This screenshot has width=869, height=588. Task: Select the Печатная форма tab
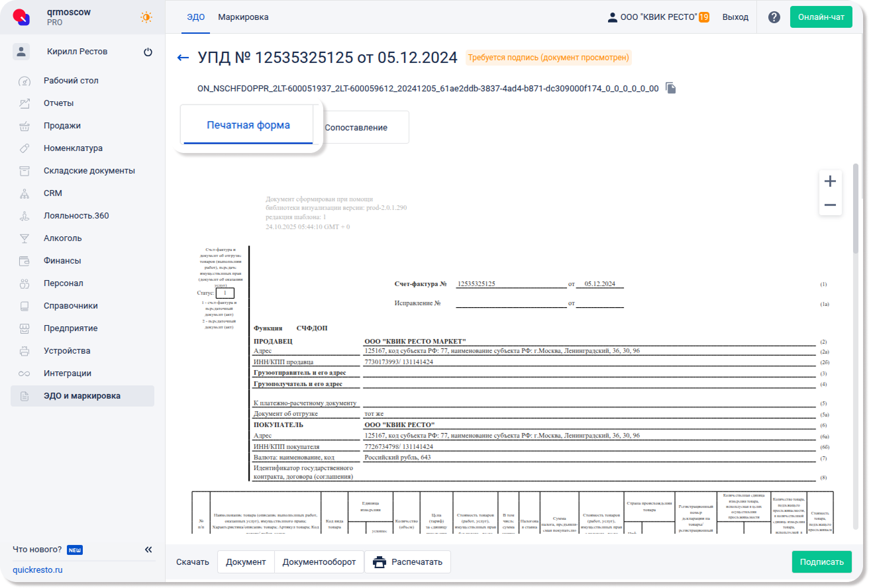(248, 125)
